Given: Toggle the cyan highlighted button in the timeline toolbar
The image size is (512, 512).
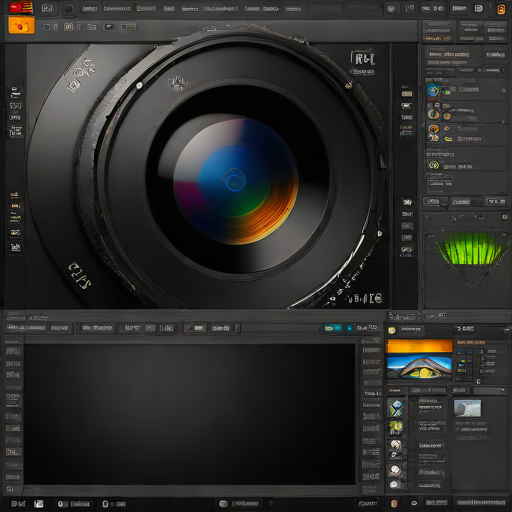Looking at the screenshot, I should (333, 328).
